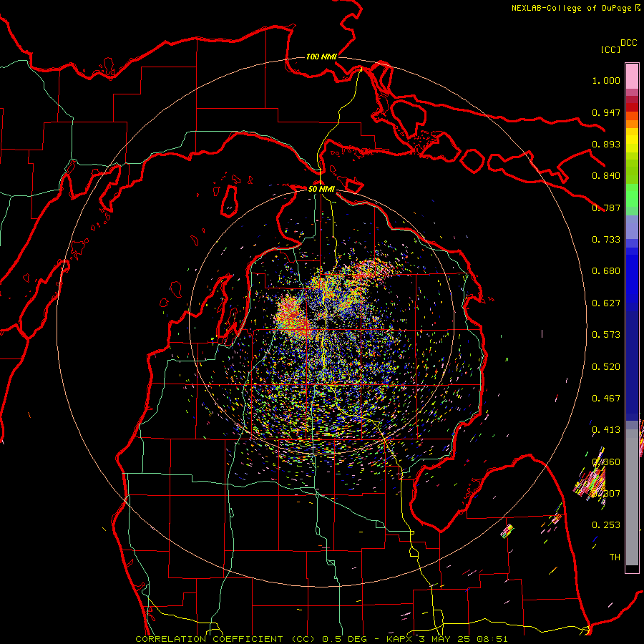The height and width of the screenshot is (644, 644).
Task: Click the 0.520 scale value
Action: coord(606,367)
